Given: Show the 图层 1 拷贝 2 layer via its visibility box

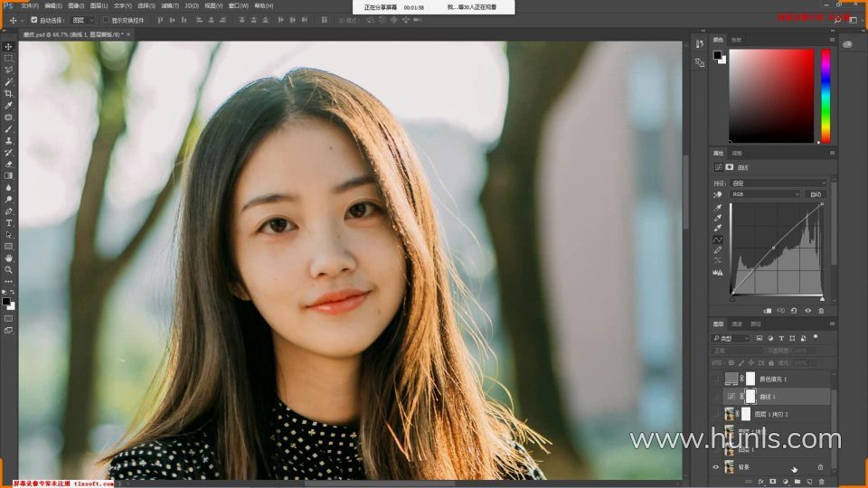Looking at the screenshot, I should coord(716,414).
